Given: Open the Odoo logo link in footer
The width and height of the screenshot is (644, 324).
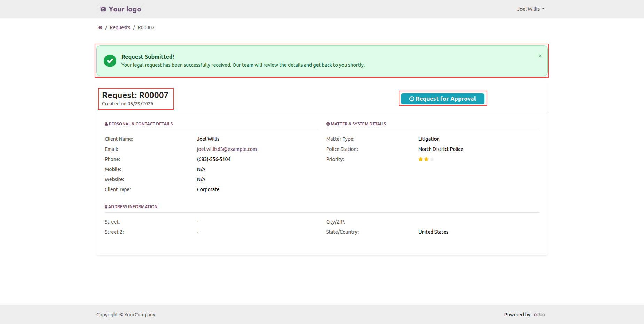Looking at the screenshot, I should point(540,315).
